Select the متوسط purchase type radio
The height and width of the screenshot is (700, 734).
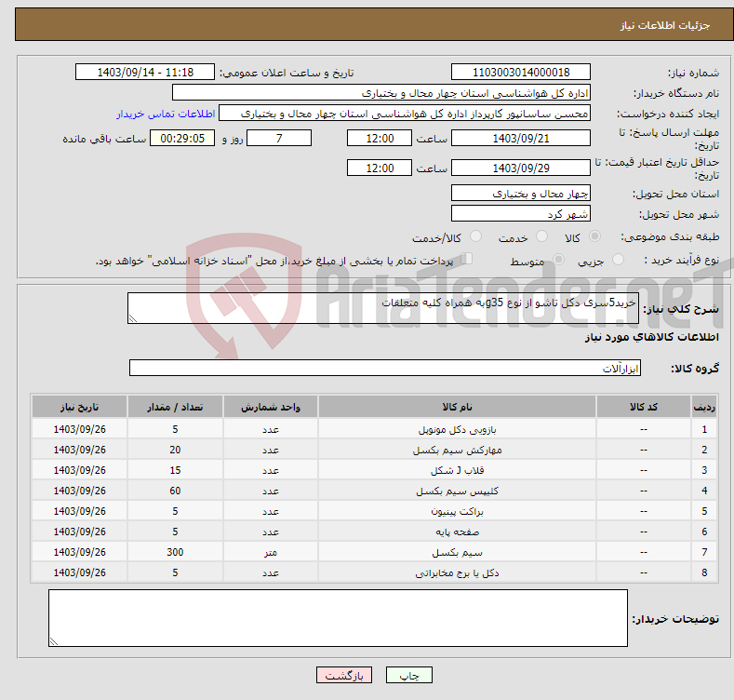tap(558, 260)
